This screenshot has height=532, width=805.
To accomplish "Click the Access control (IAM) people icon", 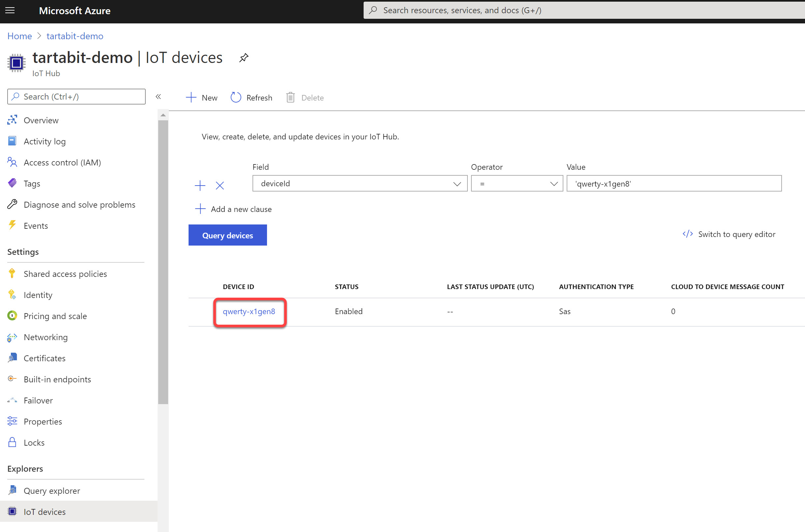I will (12, 162).
